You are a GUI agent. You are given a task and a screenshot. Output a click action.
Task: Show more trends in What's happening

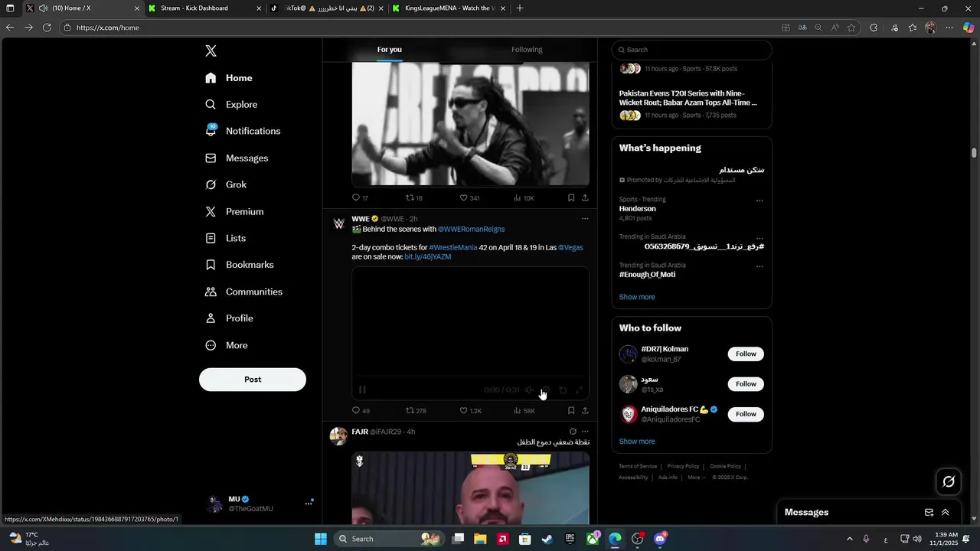point(637,297)
